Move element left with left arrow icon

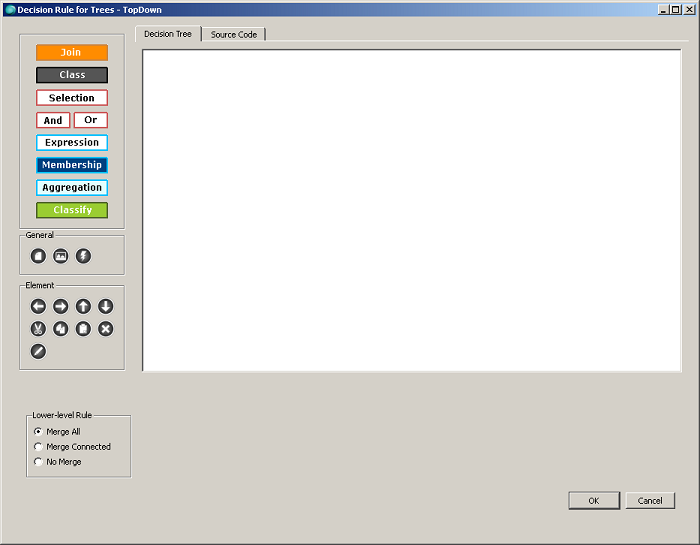(x=38, y=306)
